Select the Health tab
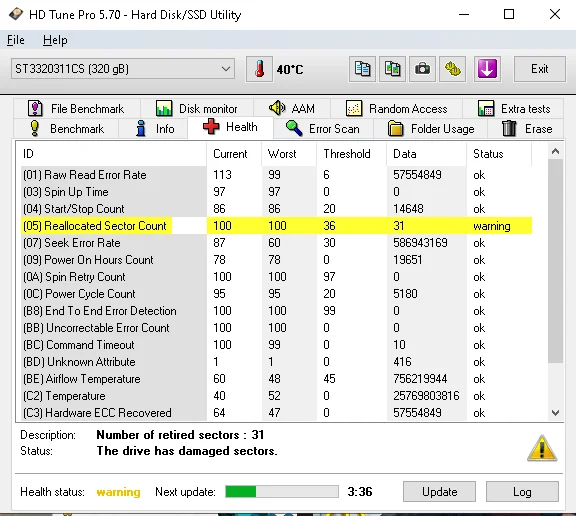The width and height of the screenshot is (576, 516). pos(230,127)
